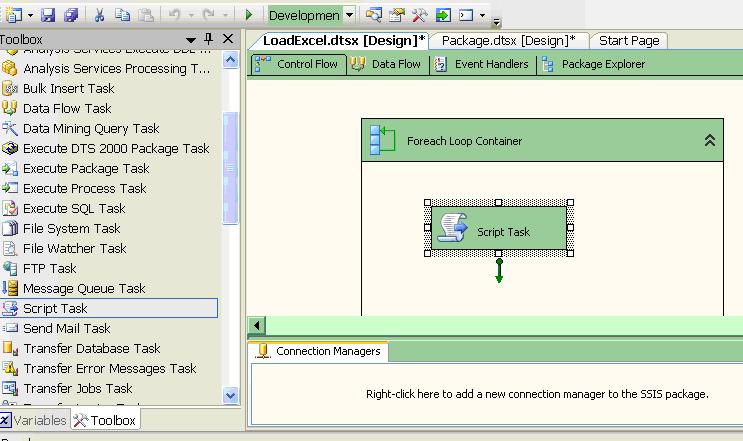The image size is (743, 441).
Task: Open the Properties Window toolbar icon
Action: 397,15
